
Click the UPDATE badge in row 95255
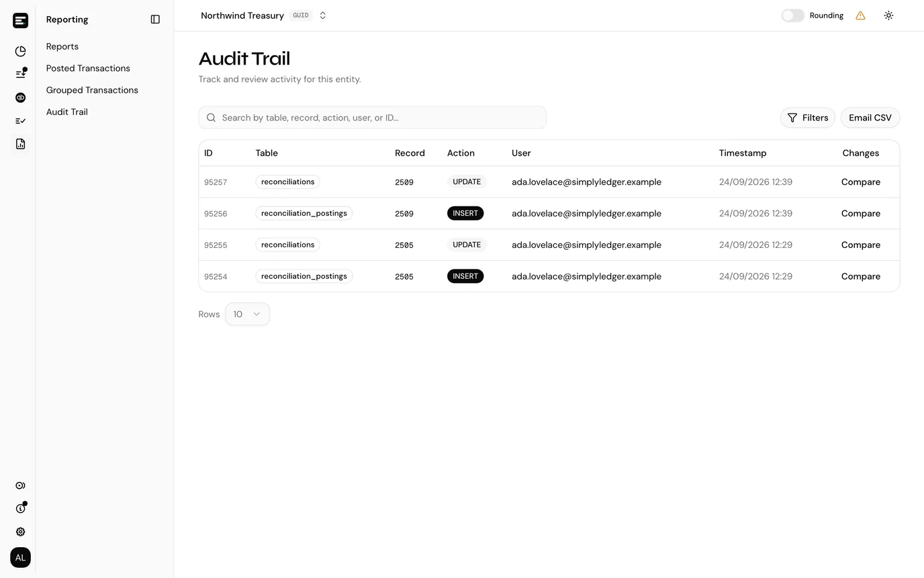tap(467, 245)
